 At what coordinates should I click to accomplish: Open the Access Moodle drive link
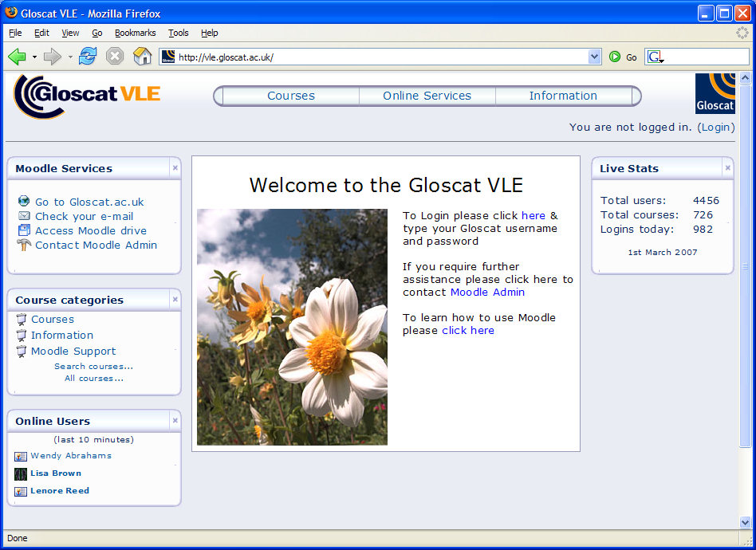coord(91,230)
